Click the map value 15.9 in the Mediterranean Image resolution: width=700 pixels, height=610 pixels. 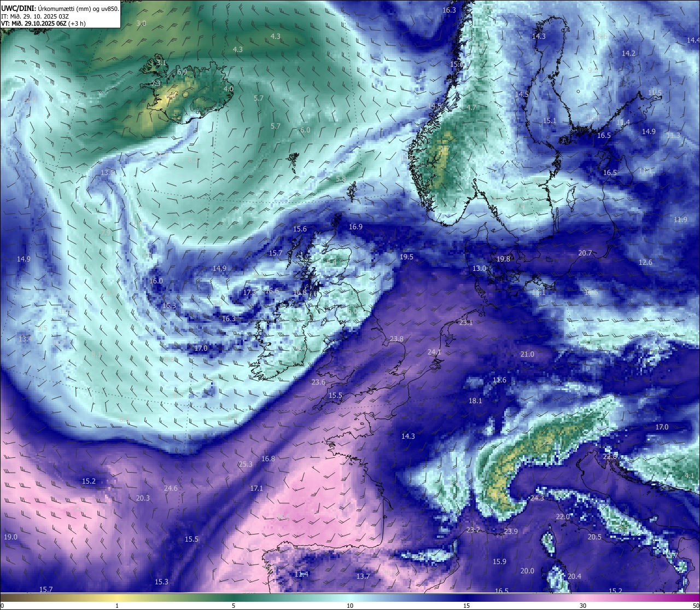point(499,561)
